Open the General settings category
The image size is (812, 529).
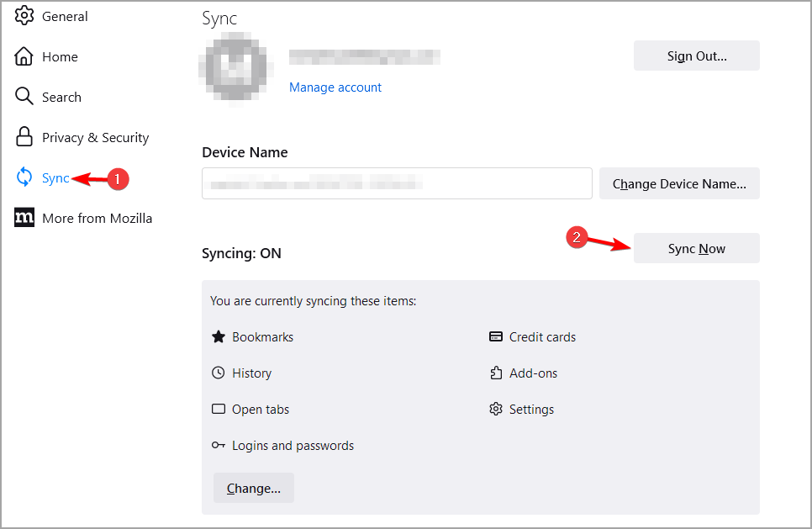point(65,17)
